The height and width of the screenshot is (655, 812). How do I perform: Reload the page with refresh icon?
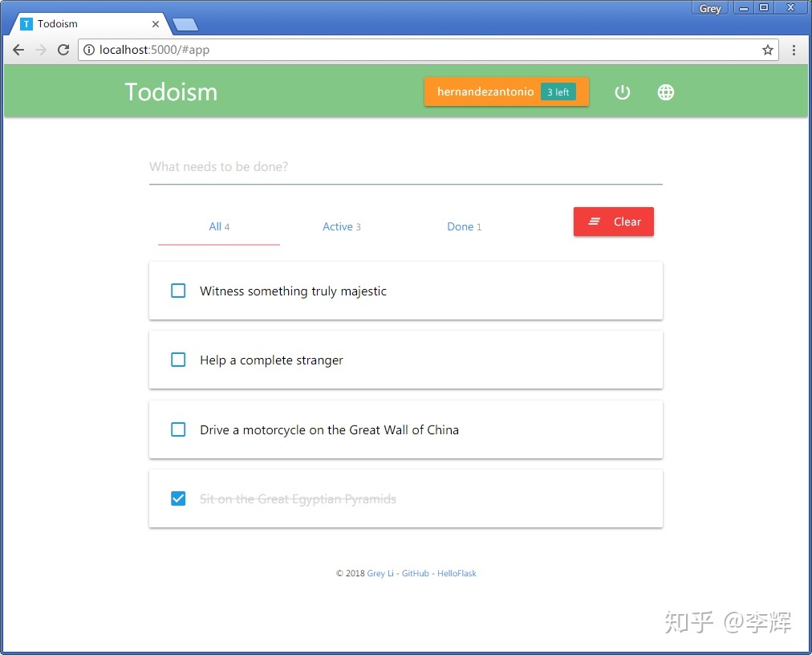[x=63, y=50]
